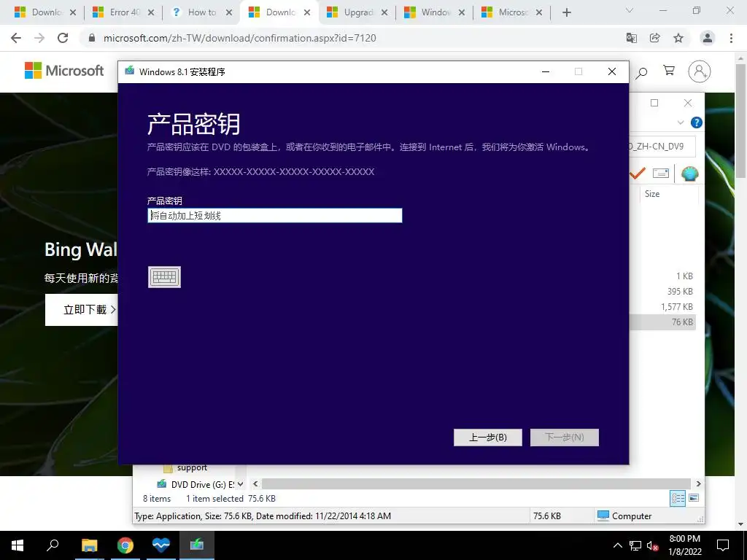
Task: Bookmark this page with the star
Action: click(678, 38)
